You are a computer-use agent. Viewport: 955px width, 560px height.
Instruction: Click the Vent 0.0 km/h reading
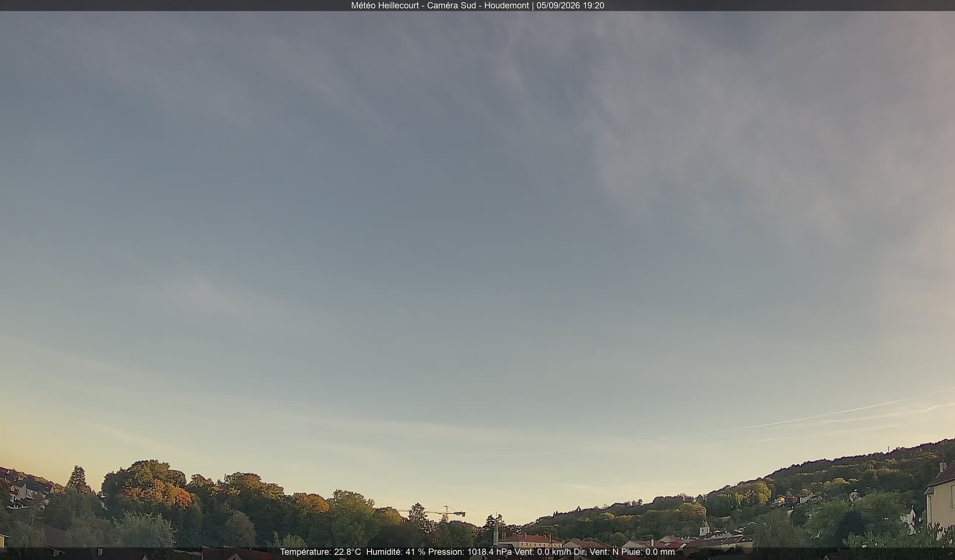(x=543, y=552)
